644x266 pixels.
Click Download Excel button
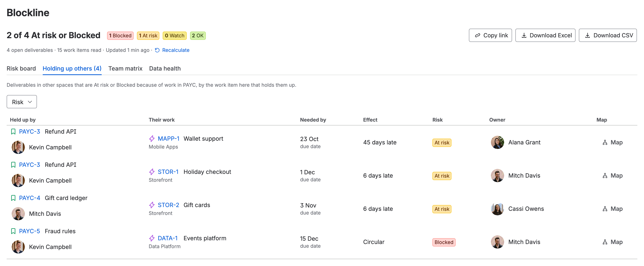coord(545,35)
